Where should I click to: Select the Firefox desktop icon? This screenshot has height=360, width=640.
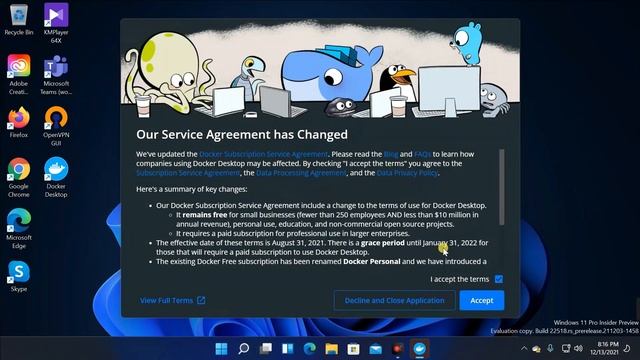[x=19, y=122]
